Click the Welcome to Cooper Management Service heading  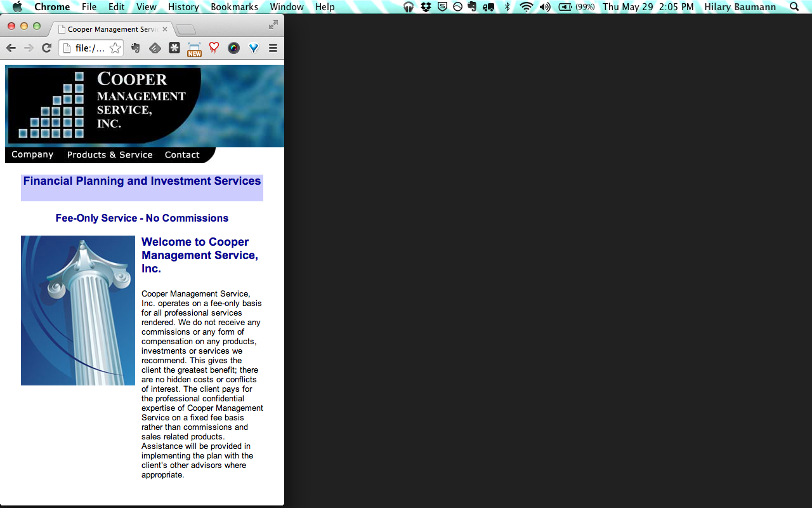[200, 255]
